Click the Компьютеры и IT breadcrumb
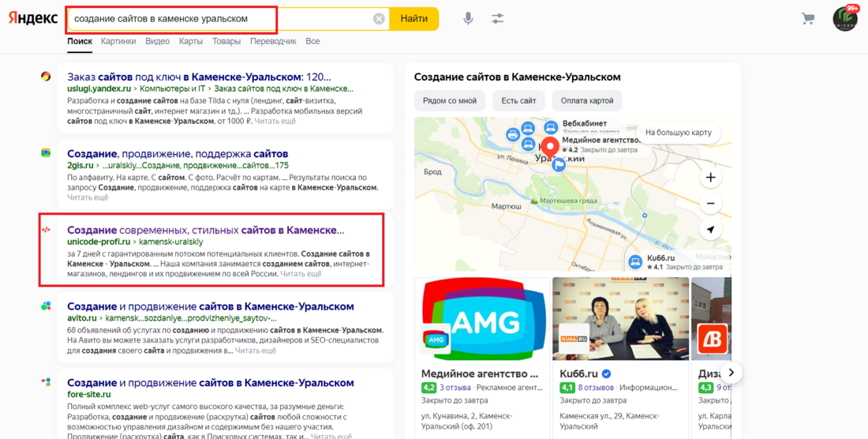This screenshot has width=868, height=439. [172, 88]
